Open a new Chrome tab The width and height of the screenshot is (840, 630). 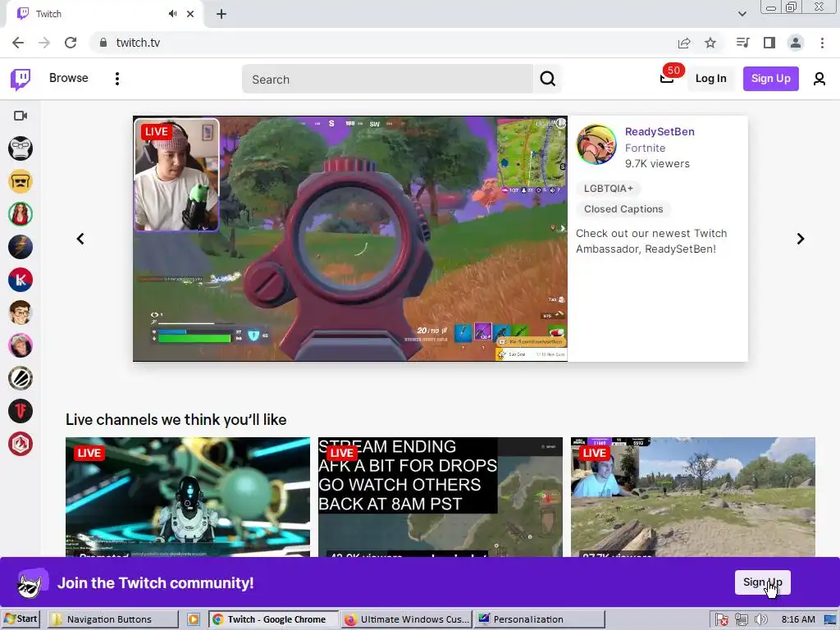(221, 14)
